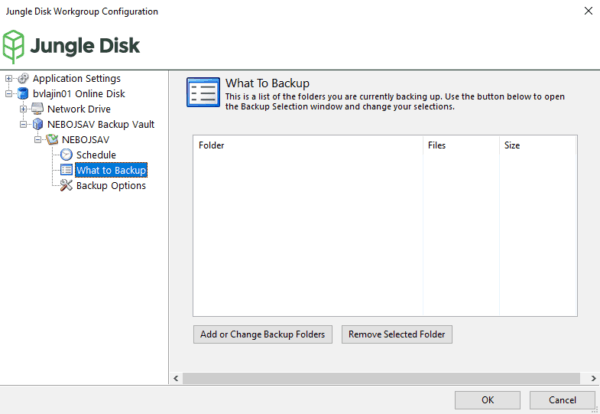Click the NEBOJSAV Backup Vault icon
Image resolution: width=600 pixels, height=414 pixels.
coord(37,124)
